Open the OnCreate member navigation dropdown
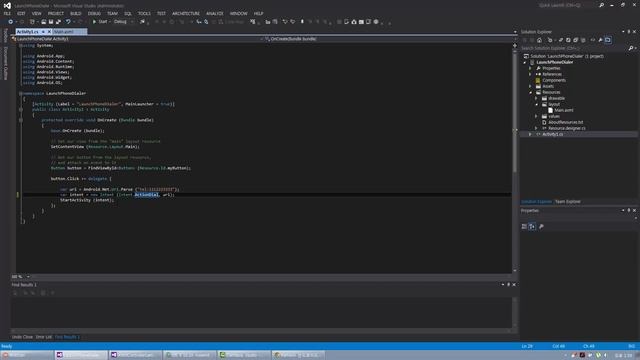The width and height of the screenshot is (640, 360). 388,39
